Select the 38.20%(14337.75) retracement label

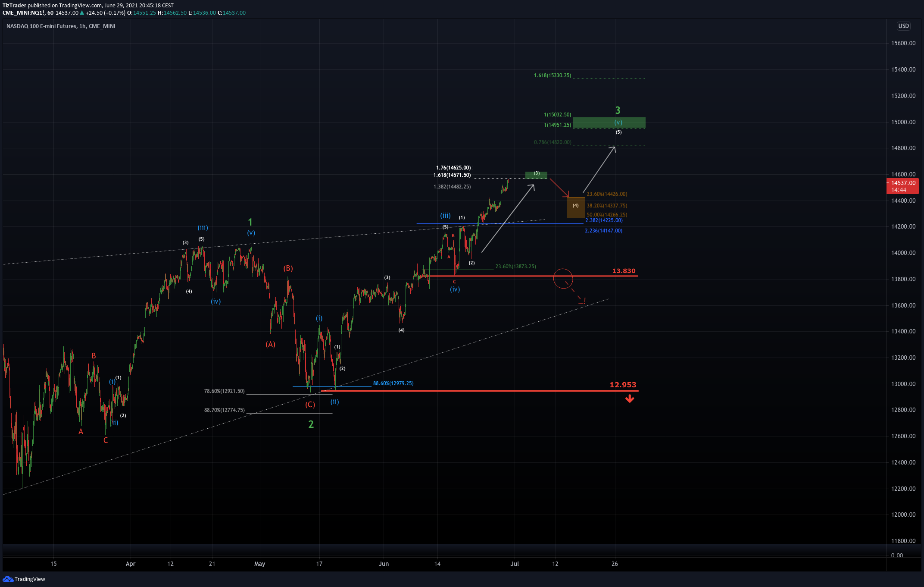607,206
